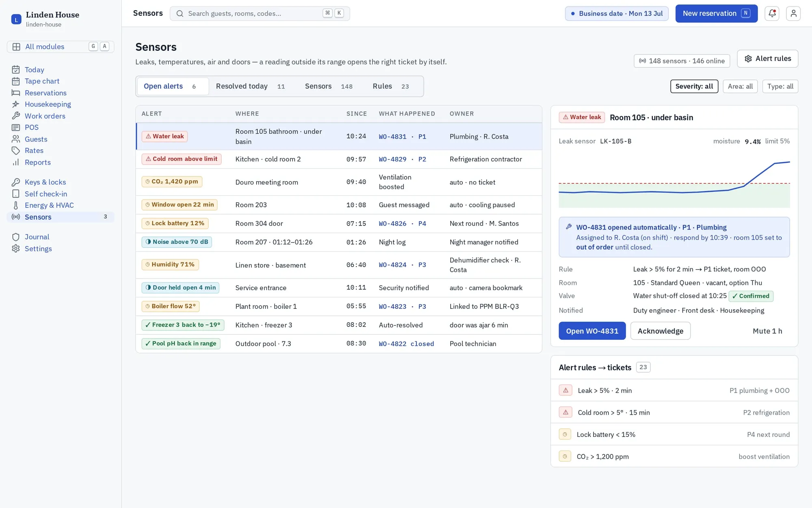Click the Tape chart icon
The image size is (812, 508).
[x=16, y=81]
